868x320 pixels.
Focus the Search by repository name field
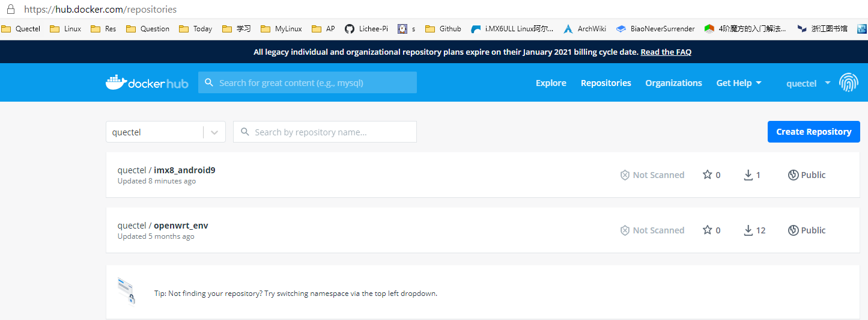325,132
